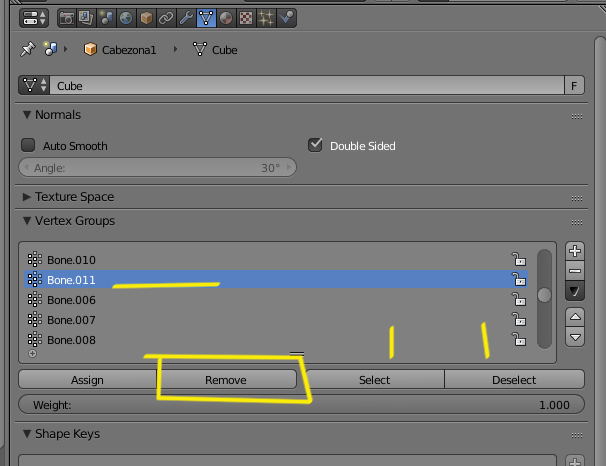Select the Object Data mesh tab
The image size is (606, 466).
pyautogui.click(x=206, y=18)
